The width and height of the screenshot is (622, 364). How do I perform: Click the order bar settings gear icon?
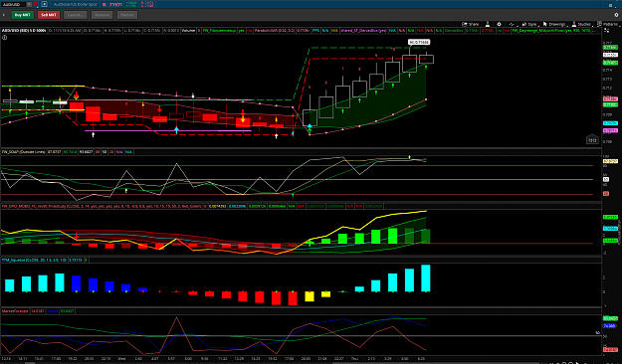(x=616, y=15)
